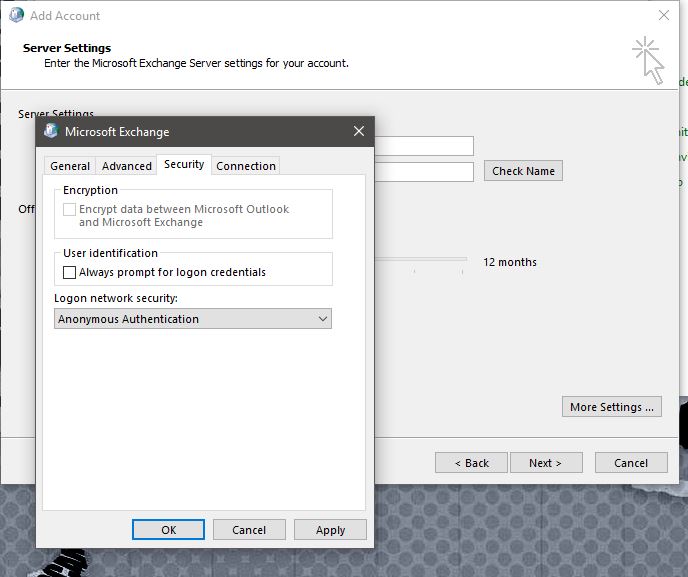This screenshot has height=577, width=688.
Task: Switch to the Advanced tab
Action: pyautogui.click(x=127, y=166)
